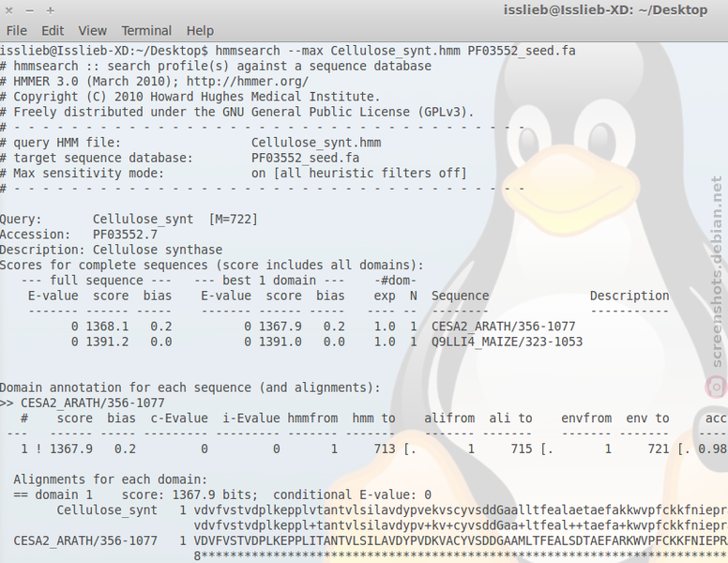Click the uppercase VDVFVSTVDPLKEPPLITANTV sequence line
728x563 pixels.
tap(461, 541)
